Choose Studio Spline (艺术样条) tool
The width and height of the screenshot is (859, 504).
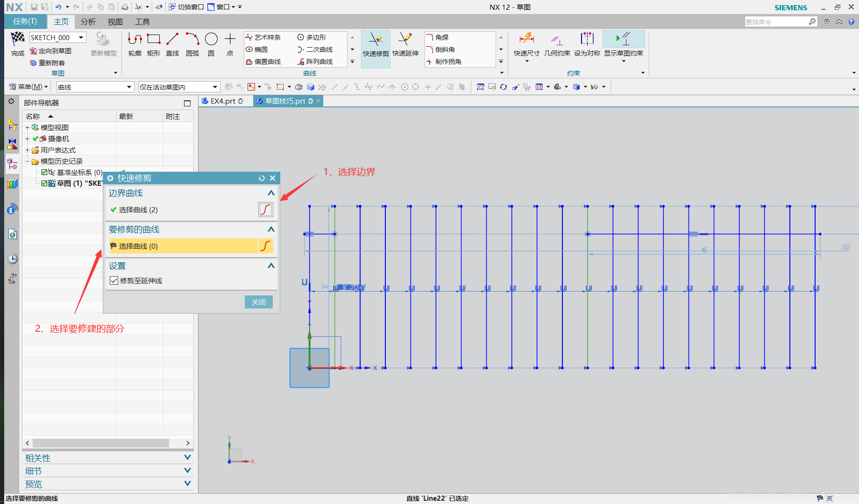(x=263, y=37)
